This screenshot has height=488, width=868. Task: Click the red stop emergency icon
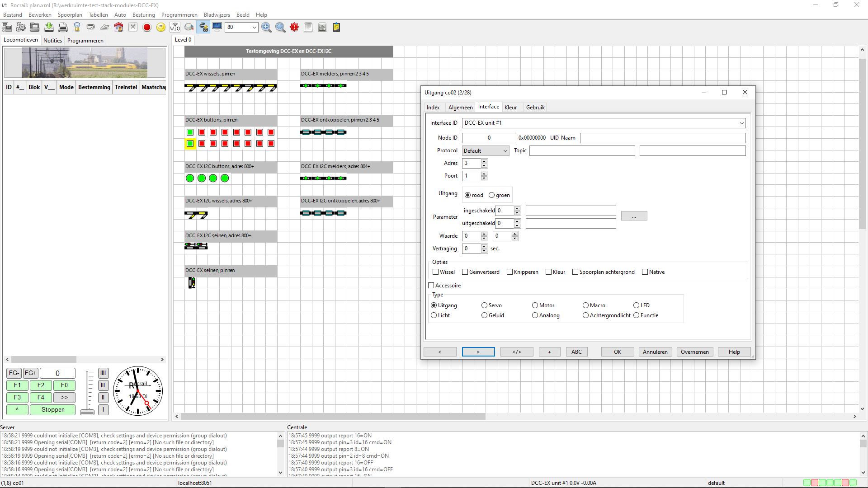click(147, 28)
